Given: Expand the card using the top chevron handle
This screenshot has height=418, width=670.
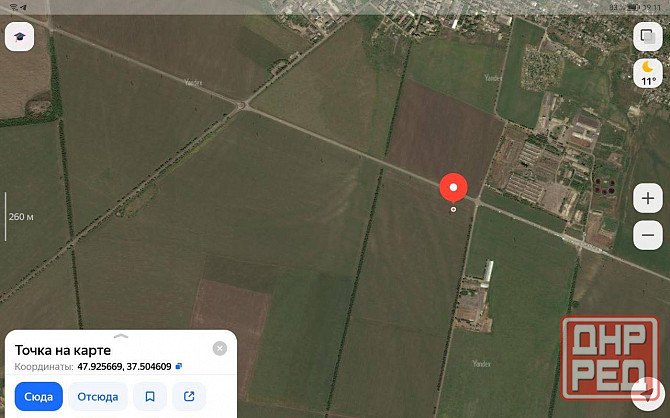Looking at the screenshot, I should [x=121, y=336].
